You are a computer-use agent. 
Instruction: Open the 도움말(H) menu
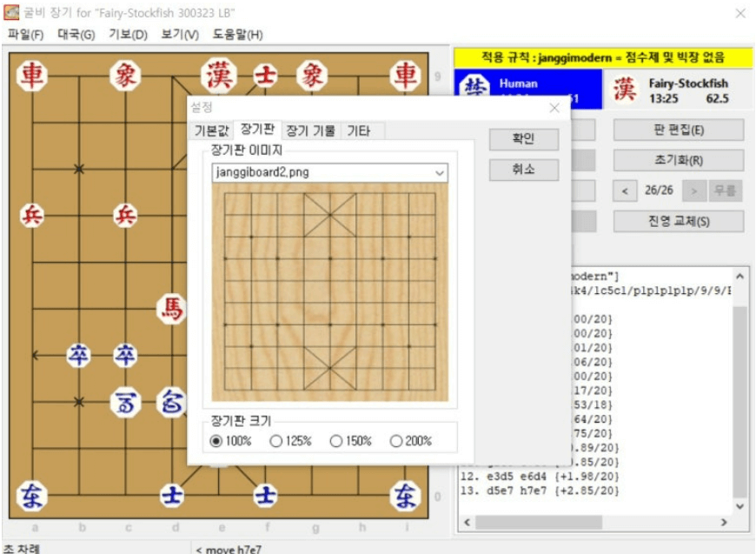(238, 35)
